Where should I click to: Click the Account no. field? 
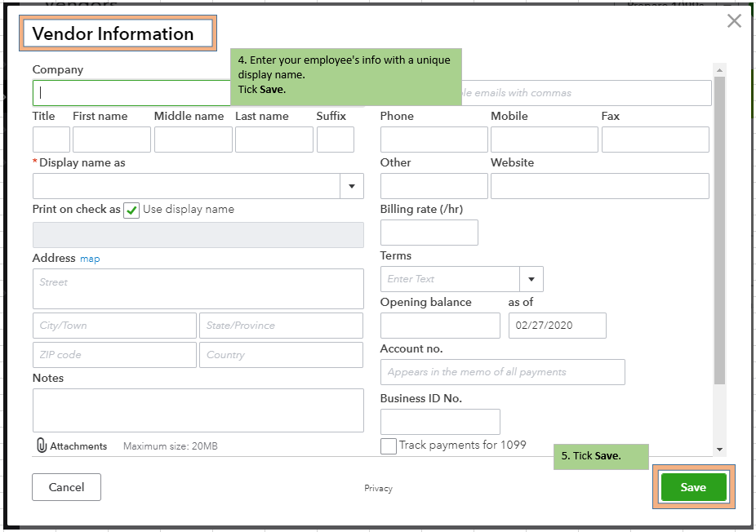click(x=502, y=372)
